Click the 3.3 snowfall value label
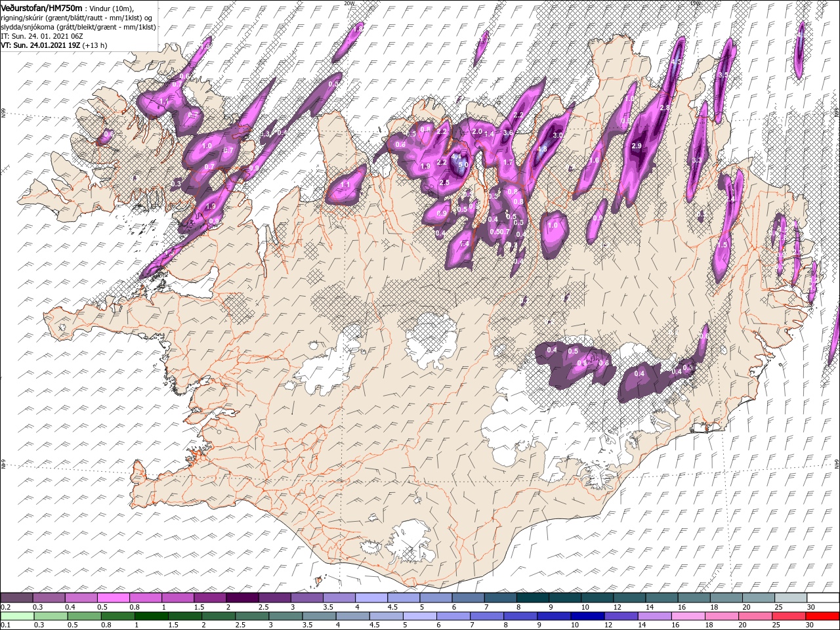840x630 pixels. coord(697,160)
